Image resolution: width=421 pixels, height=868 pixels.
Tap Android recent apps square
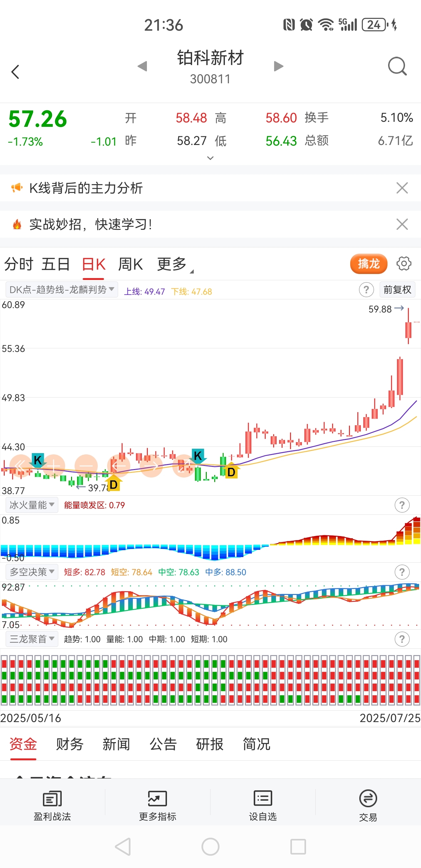pos(298,846)
